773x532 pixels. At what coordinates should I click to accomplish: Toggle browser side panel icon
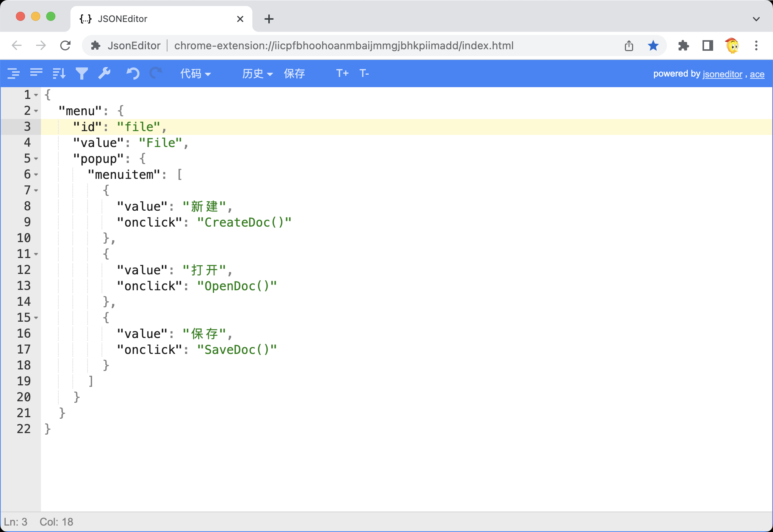pyautogui.click(x=707, y=46)
